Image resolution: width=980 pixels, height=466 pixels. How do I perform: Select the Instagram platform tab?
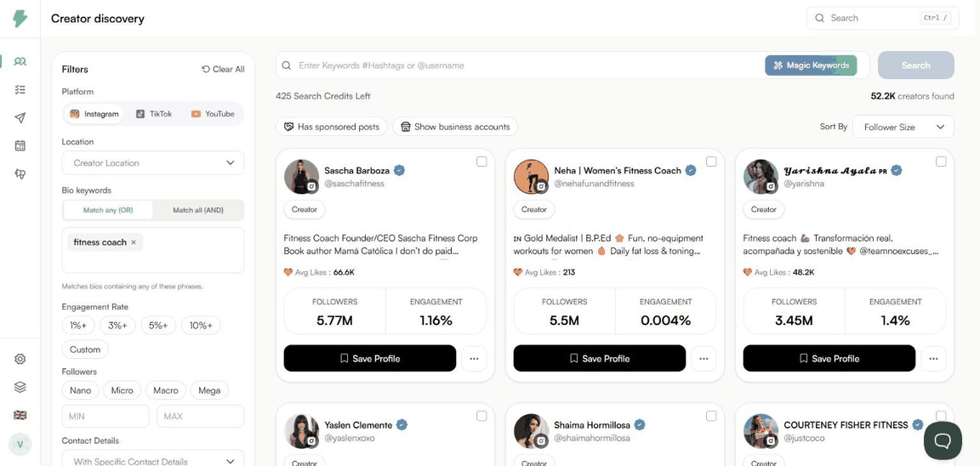94,114
